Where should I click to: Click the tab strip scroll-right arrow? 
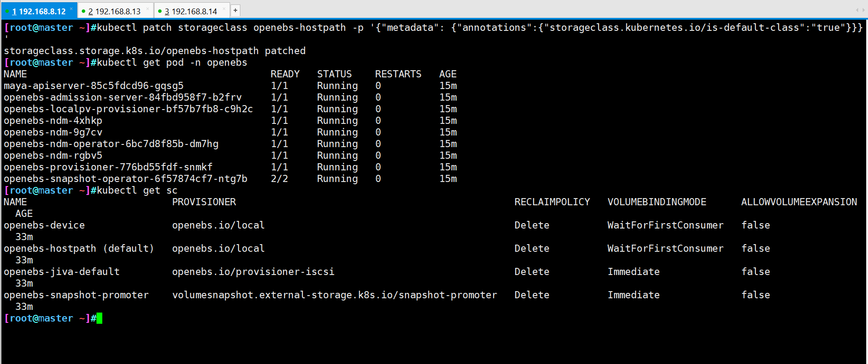pos(863,10)
